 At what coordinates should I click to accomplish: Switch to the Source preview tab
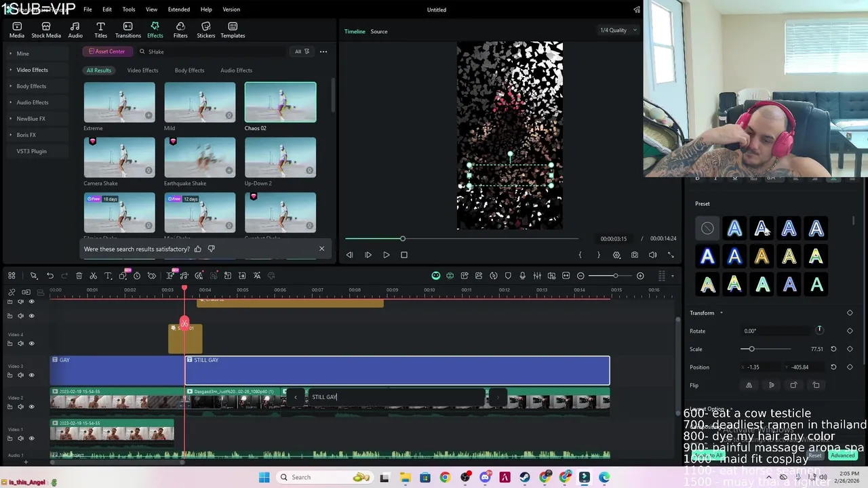pyautogui.click(x=379, y=31)
